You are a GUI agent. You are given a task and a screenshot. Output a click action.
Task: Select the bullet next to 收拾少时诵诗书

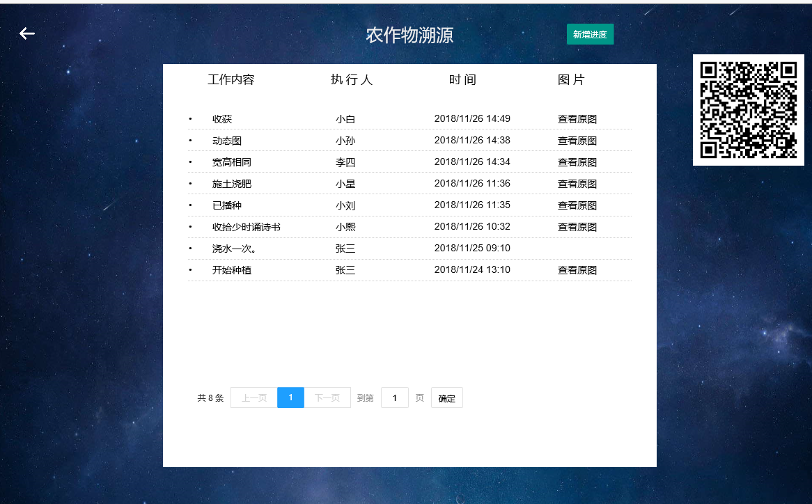pos(189,226)
